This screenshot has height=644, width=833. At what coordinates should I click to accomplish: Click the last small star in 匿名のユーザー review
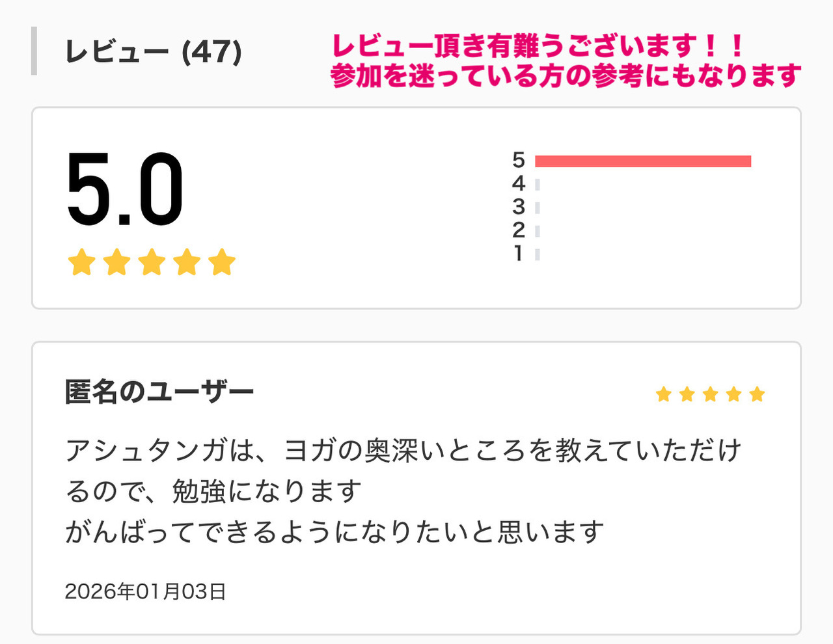tap(757, 394)
